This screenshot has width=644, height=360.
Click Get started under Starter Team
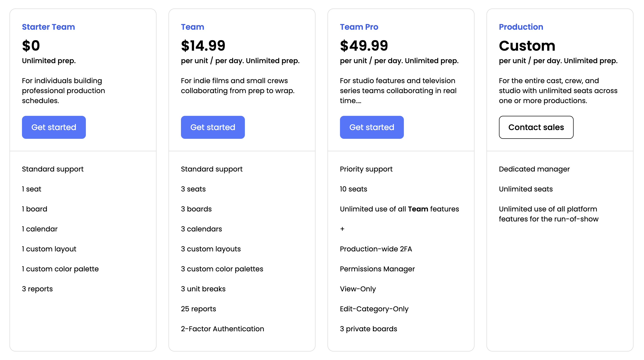(x=54, y=127)
